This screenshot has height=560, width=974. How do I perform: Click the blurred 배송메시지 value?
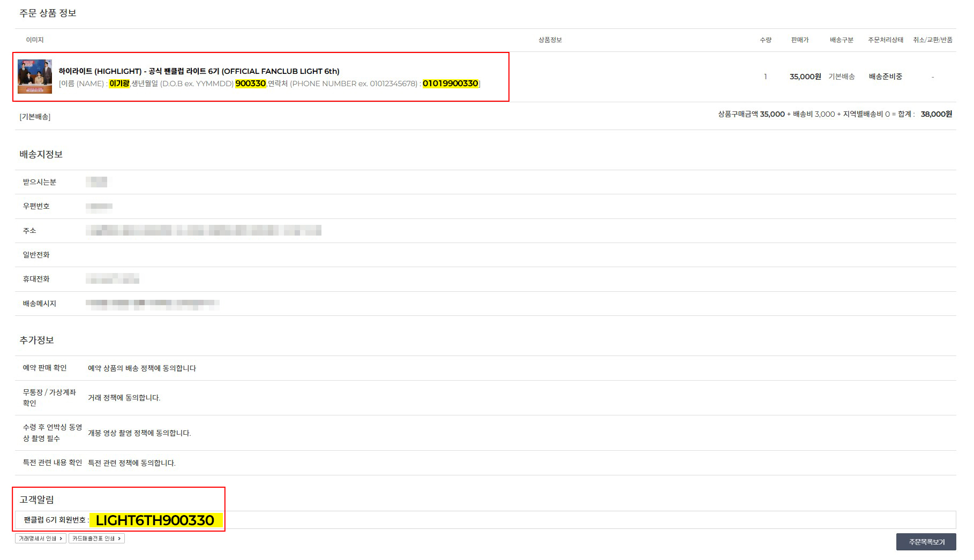pyautogui.click(x=152, y=304)
